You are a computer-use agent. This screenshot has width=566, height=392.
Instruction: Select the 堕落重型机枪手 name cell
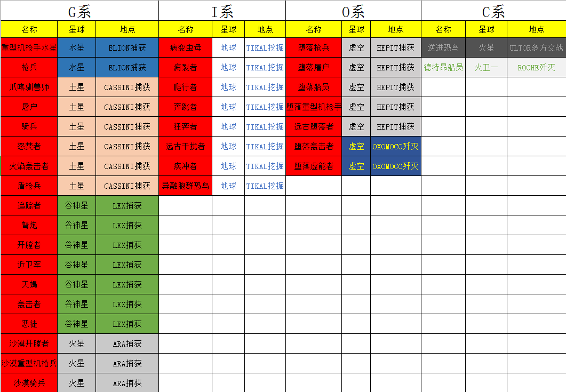[314, 107]
